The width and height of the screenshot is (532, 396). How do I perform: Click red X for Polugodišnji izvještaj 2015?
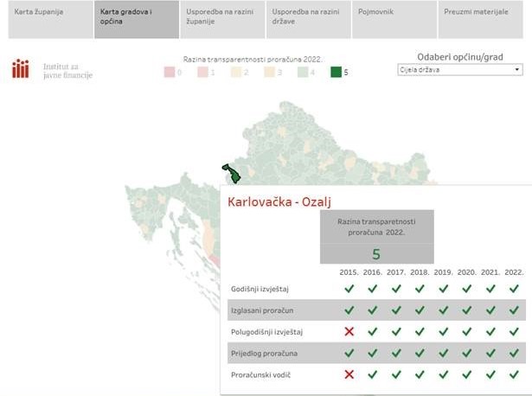tap(349, 331)
